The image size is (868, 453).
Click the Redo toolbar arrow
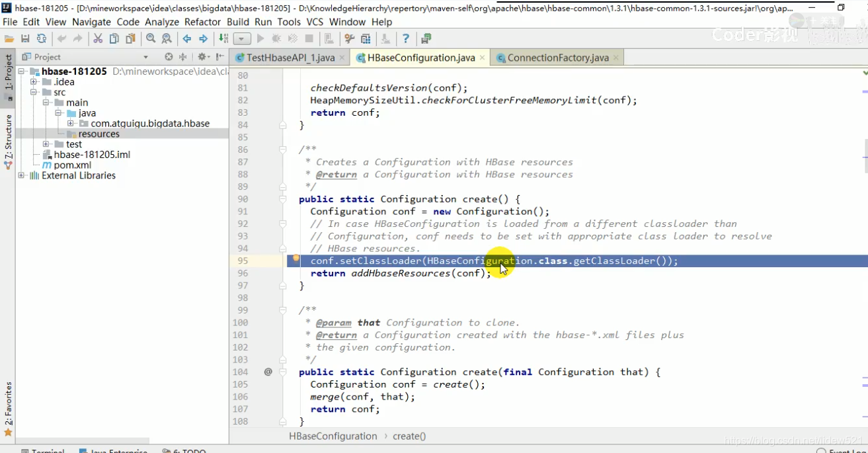(79, 39)
